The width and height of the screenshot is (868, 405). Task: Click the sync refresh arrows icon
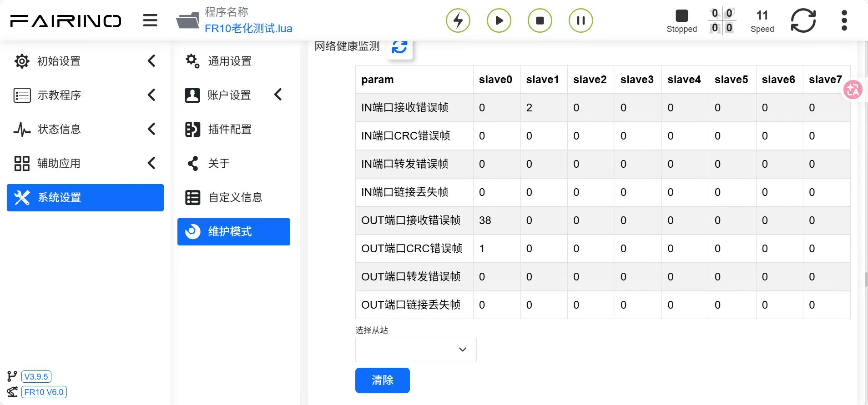pyautogui.click(x=803, y=20)
